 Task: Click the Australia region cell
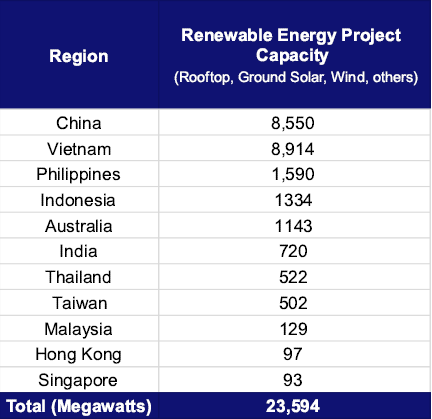coord(78,226)
